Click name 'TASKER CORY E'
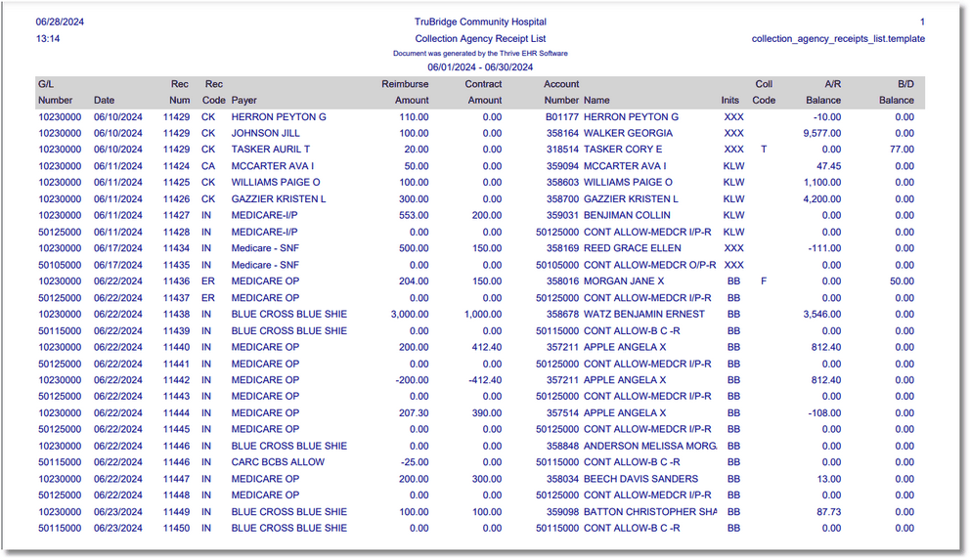This screenshot has height=560, width=970. click(622, 149)
